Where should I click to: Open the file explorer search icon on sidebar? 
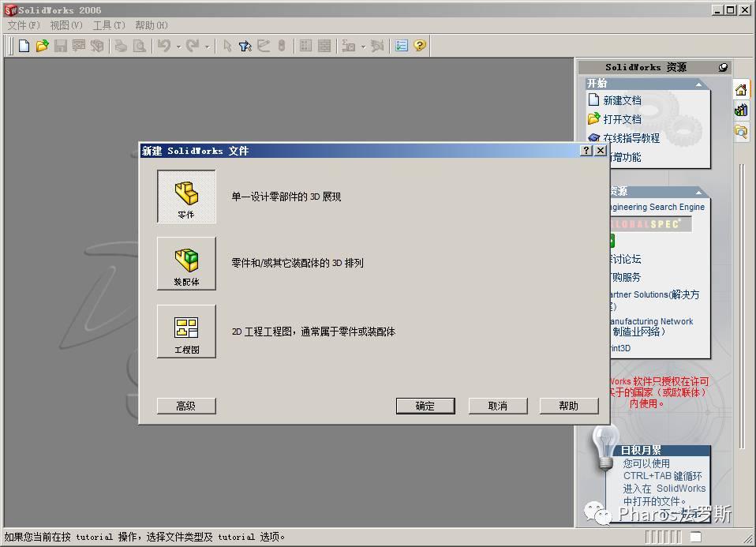point(740,133)
